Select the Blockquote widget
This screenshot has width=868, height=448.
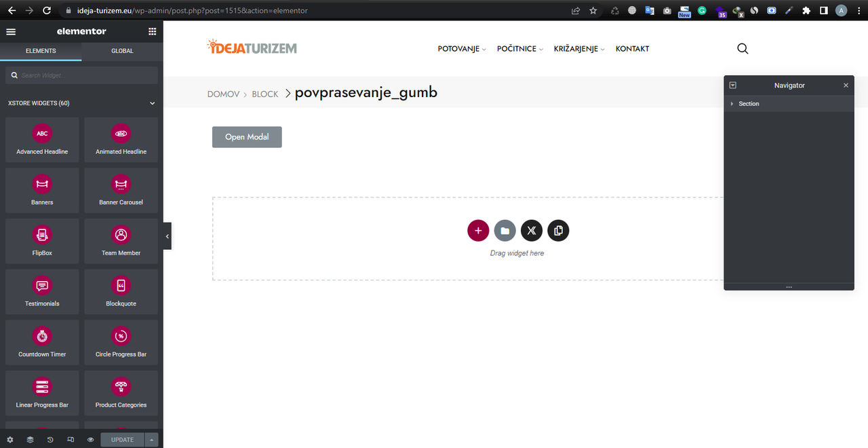click(x=121, y=292)
